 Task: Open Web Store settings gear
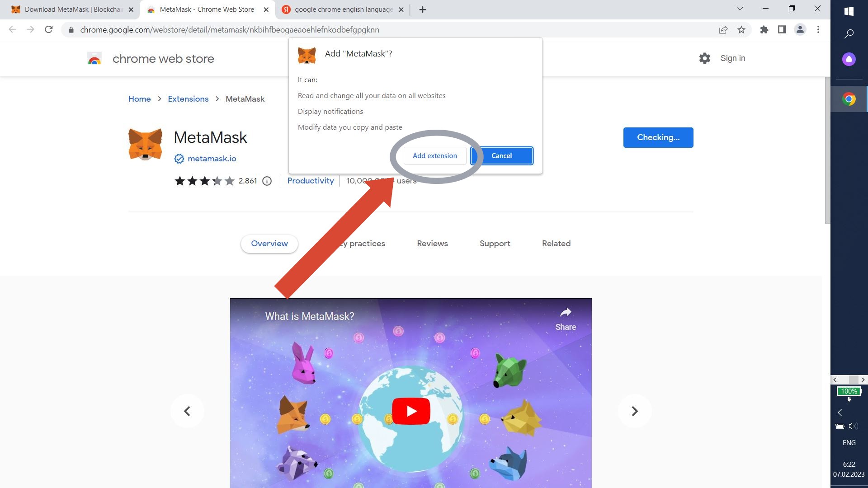(704, 58)
